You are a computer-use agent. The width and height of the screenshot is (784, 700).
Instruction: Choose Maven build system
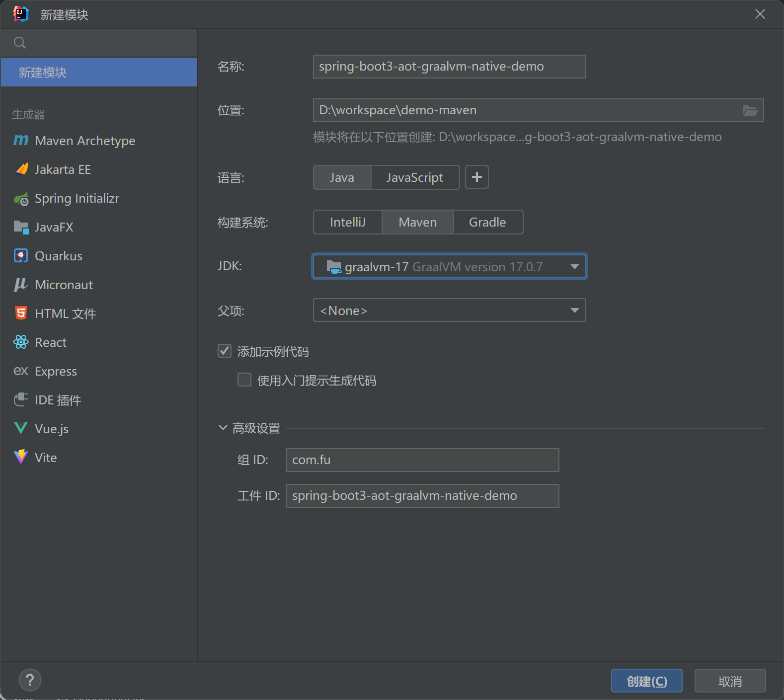click(418, 222)
